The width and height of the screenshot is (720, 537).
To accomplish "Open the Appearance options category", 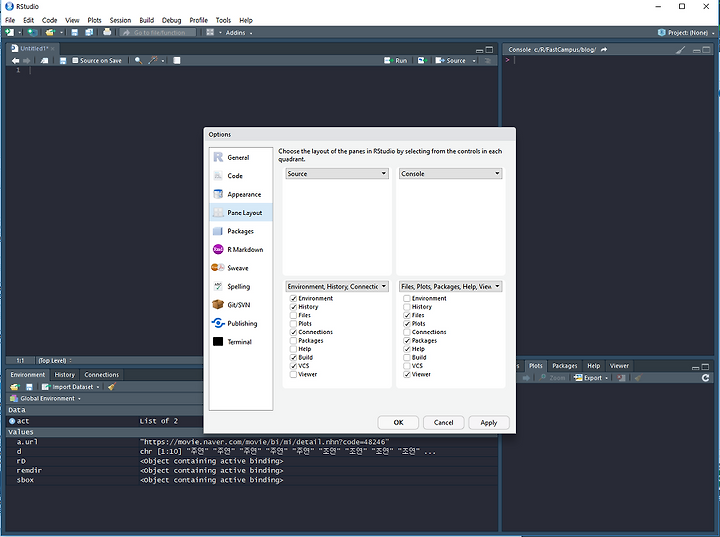I will coord(241,194).
